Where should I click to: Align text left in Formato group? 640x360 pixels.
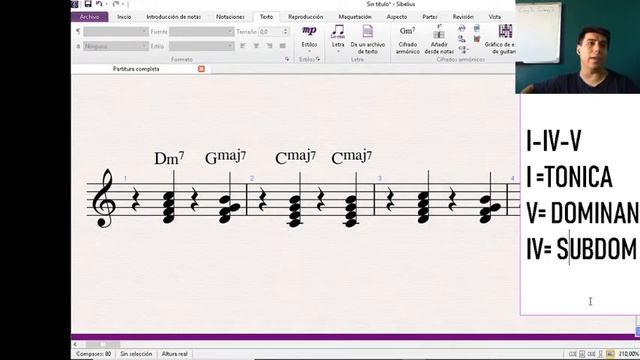click(x=243, y=46)
